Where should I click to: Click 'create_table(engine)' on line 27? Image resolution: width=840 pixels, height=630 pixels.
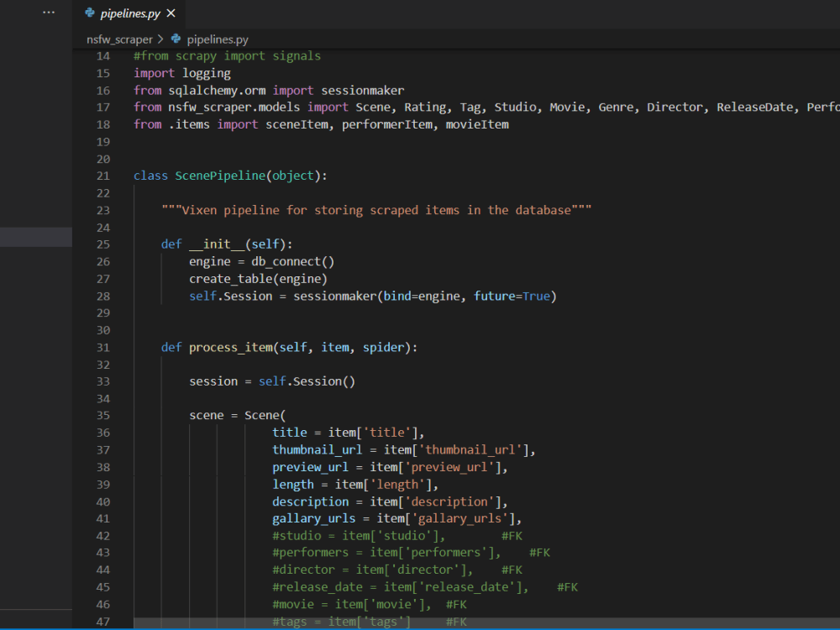(x=258, y=279)
